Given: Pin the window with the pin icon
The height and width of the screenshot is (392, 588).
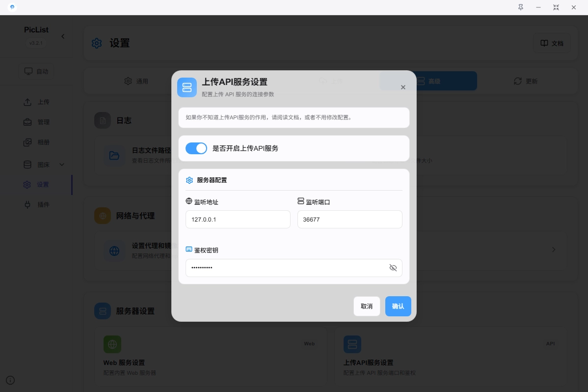Looking at the screenshot, I should pyautogui.click(x=521, y=7).
